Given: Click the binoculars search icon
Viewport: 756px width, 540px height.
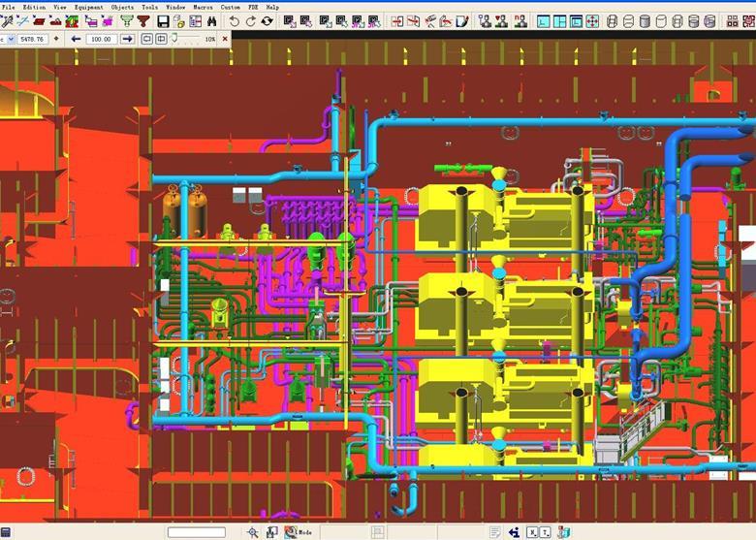Looking at the screenshot, I should click(213, 20).
